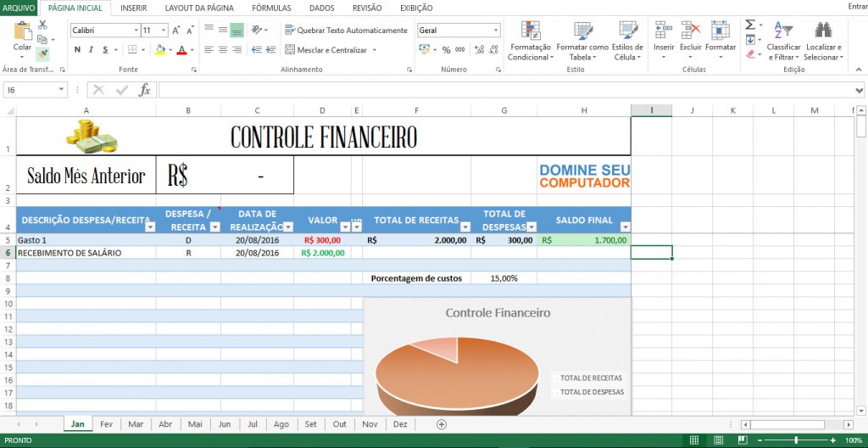The width and height of the screenshot is (868, 448).
Task: Switch to the INSERIR tab
Action: (133, 8)
